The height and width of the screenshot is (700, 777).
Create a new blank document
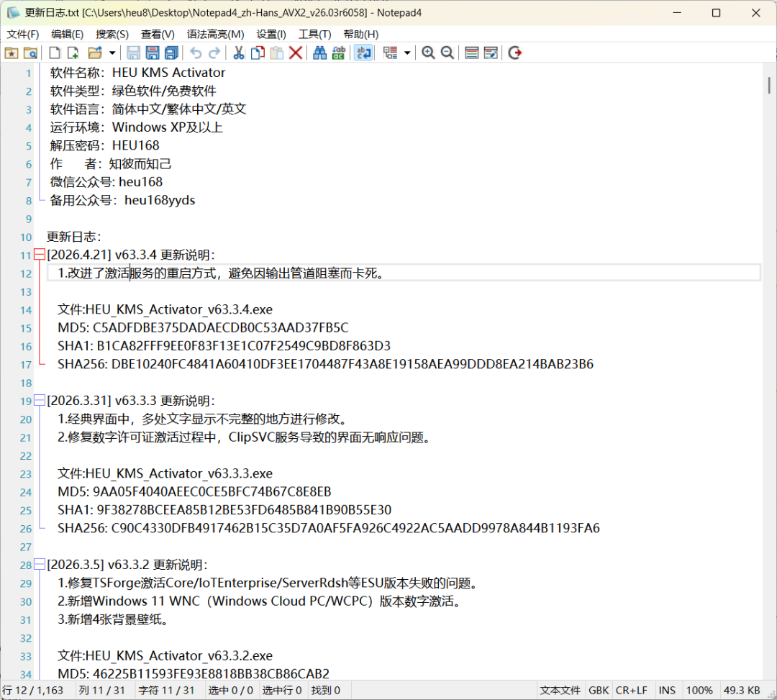point(55,53)
